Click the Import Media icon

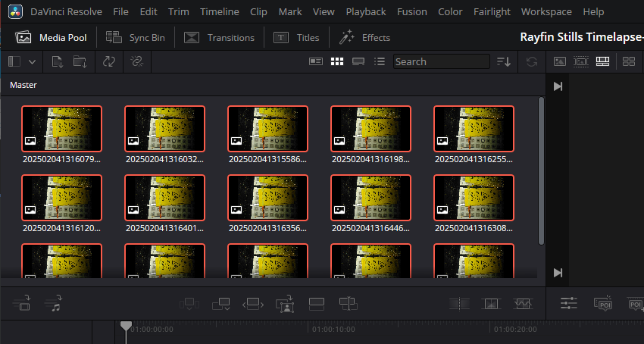(58, 62)
